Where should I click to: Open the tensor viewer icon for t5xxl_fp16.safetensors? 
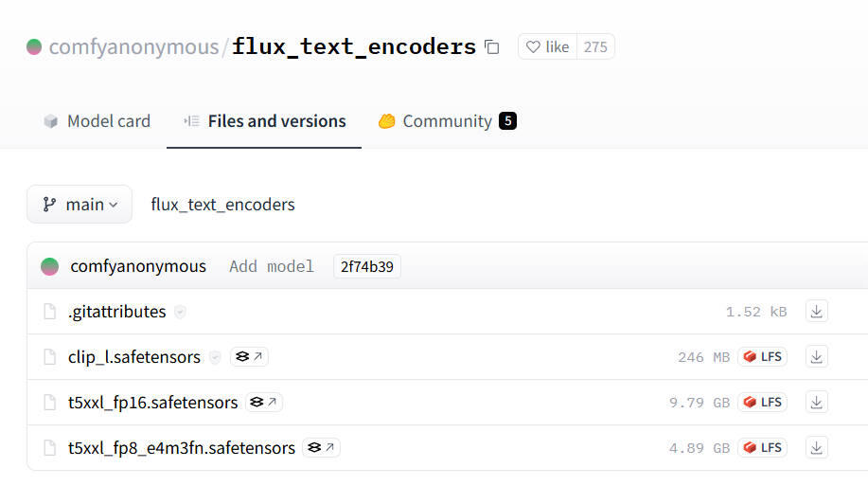[264, 403]
